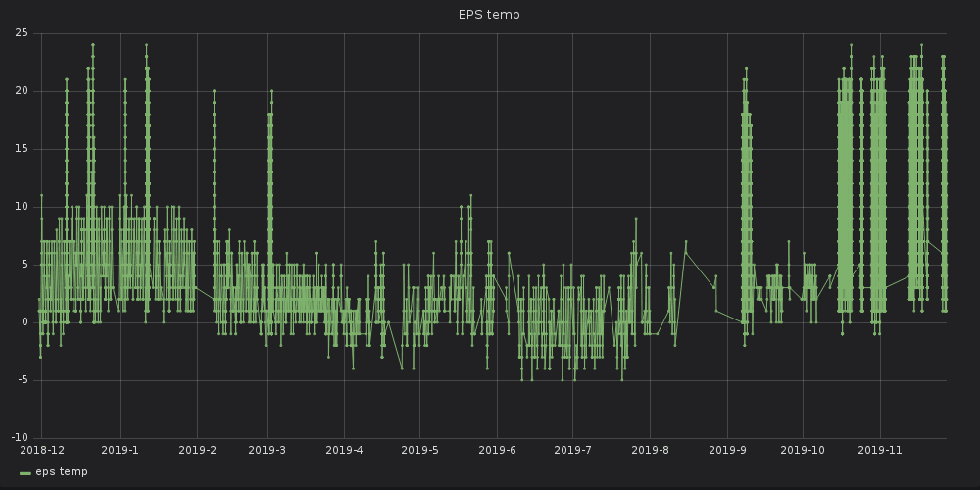This screenshot has height=490, width=980.
Task: Click the -10 y-axis label
Action: 20,438
